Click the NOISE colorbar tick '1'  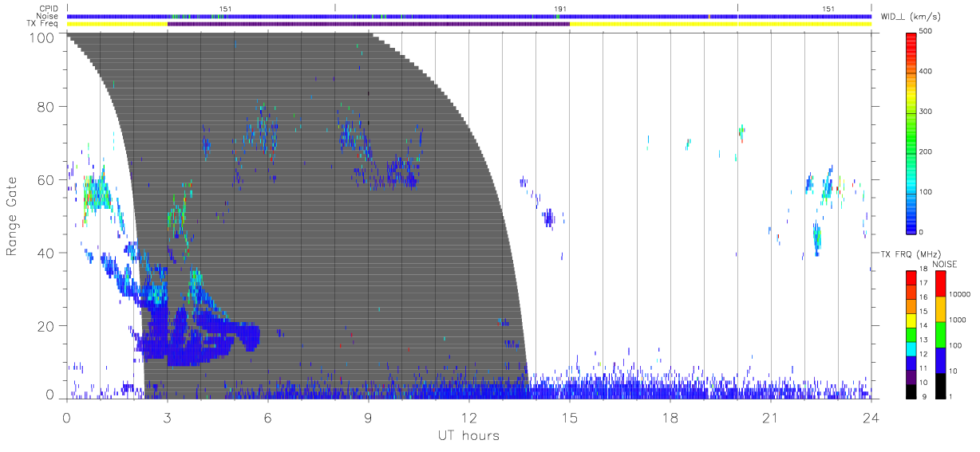950,396
